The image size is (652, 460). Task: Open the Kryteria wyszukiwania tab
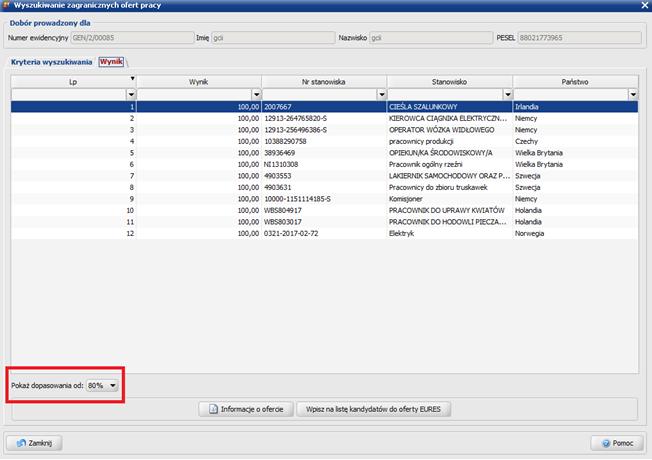[x=51, y=62]
